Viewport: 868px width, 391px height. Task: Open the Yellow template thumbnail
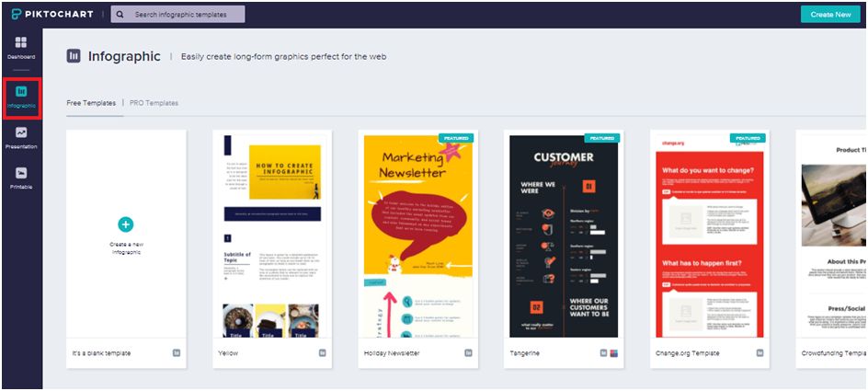tap(271, 235)
